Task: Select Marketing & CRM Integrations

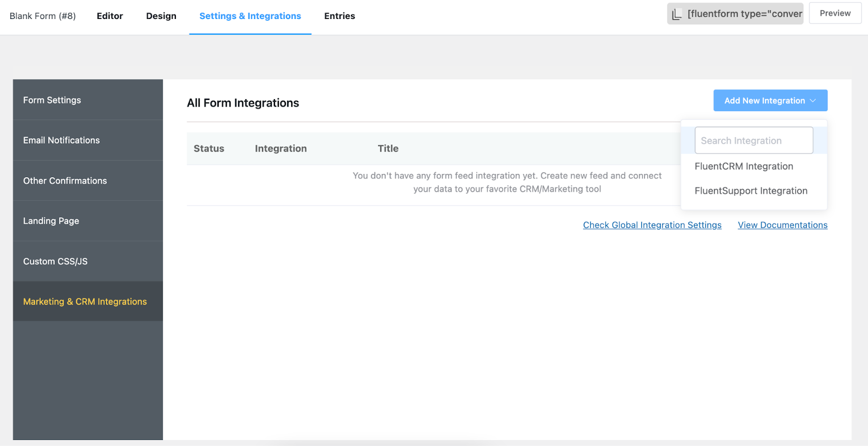Action: (85, 302)
